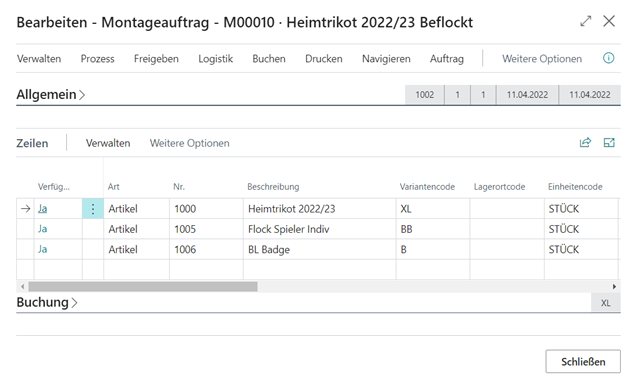The height and width of the screenshot is (387, 637).
Task: Open Weitere Optionen in the Zeilen section
Action: (190, 143)
